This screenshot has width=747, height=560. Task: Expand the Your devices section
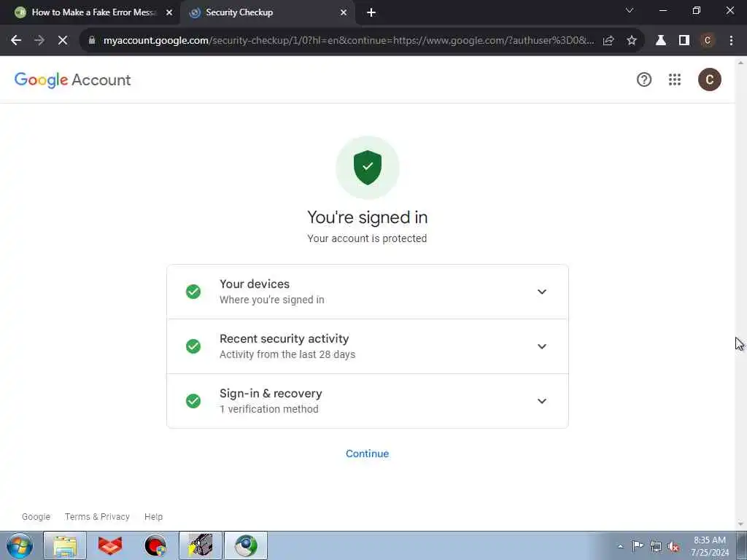(x=542, y=292)
